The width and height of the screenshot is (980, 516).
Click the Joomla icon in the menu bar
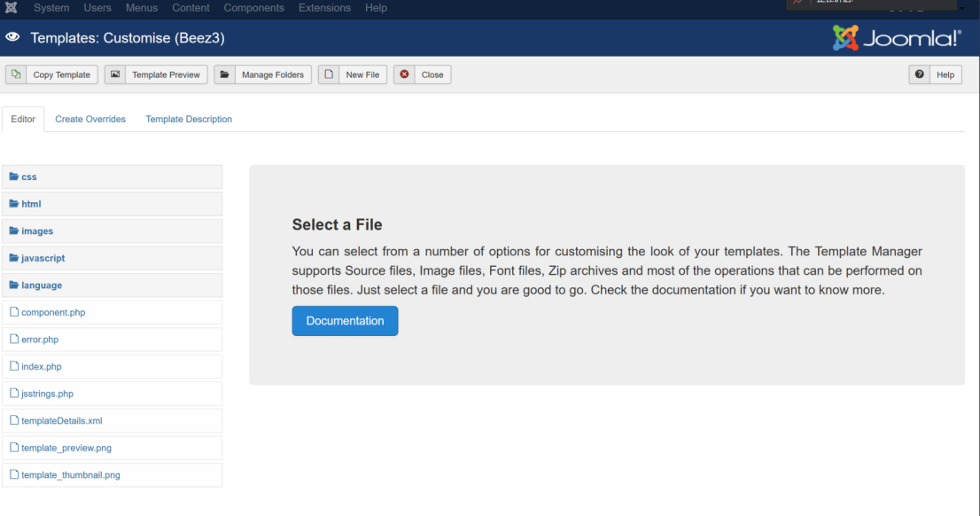coord(11,7)
